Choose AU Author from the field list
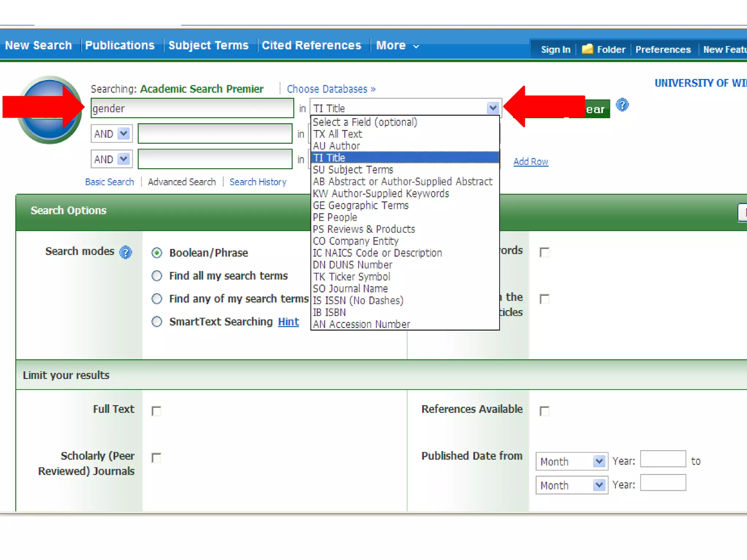The image size is (747, 560). coord(336,146)
